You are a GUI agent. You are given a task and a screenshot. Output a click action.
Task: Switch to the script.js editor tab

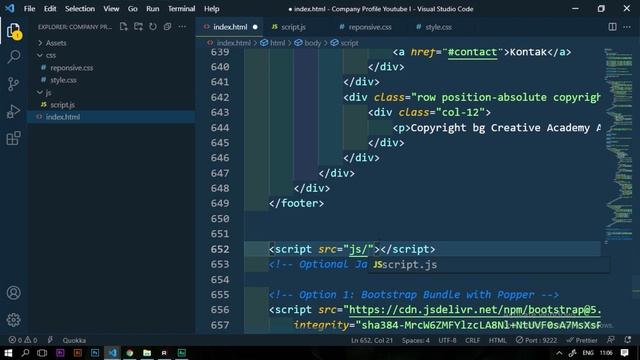click(293, 27)
